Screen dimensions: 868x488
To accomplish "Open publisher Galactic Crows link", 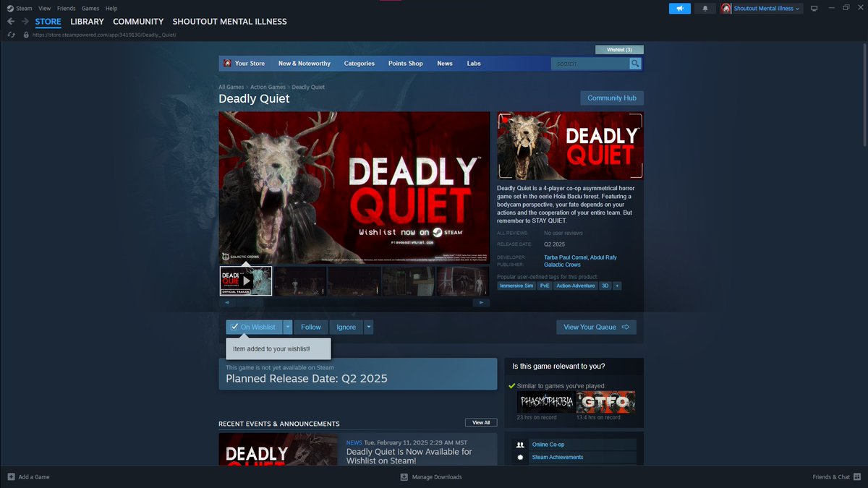I will (x=562, y=265).
